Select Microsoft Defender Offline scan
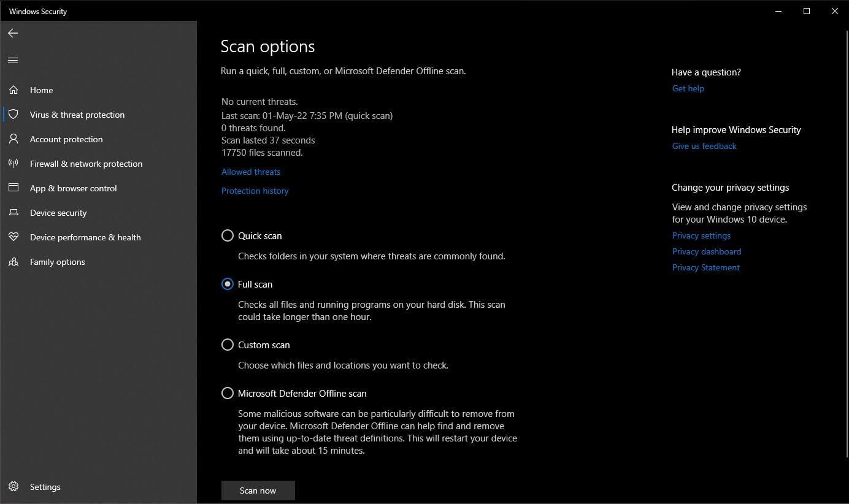849x504 pixels. (228, 393)
